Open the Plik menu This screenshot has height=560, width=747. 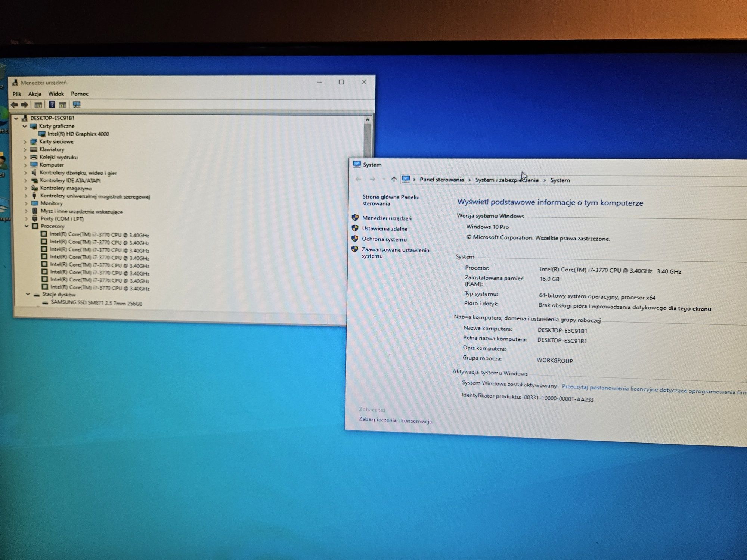(x=17, y=94)
